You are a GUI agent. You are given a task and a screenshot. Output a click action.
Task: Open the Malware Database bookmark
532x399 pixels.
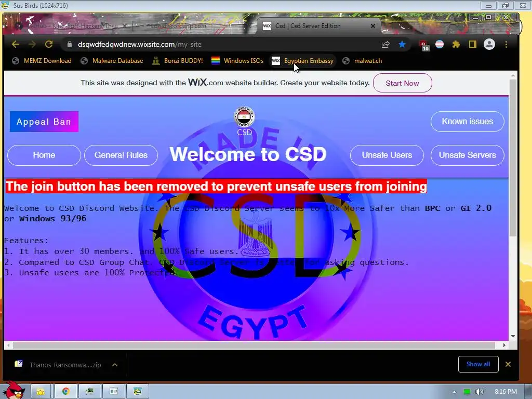pyautogui.click(x=112, y=61)
